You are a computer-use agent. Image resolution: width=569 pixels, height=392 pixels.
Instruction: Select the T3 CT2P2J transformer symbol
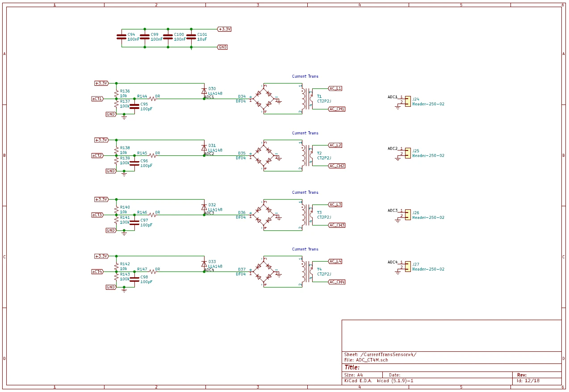coord(307,215)
